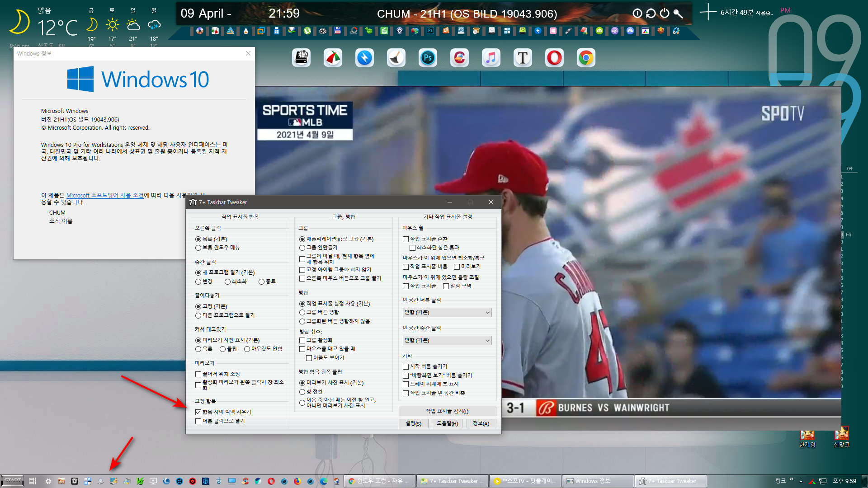Click the 도움말(H) button
This screenshot has height=488, width=868.
pos(447,423)
